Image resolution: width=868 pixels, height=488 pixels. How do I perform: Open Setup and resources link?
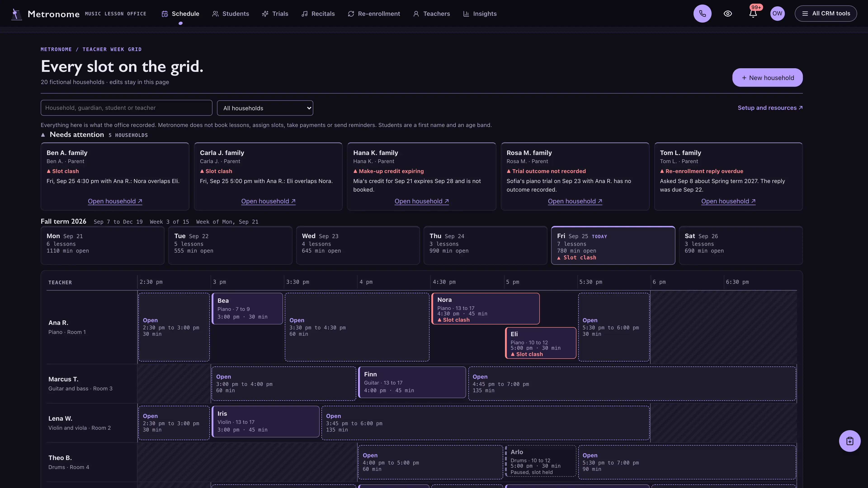pyautogui.click(x=770, y=108)
